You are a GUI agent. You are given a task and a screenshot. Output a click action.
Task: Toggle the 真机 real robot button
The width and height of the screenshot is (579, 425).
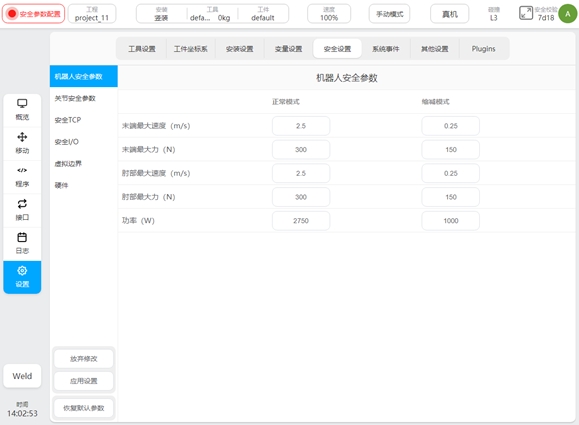[x=450, y=14]
